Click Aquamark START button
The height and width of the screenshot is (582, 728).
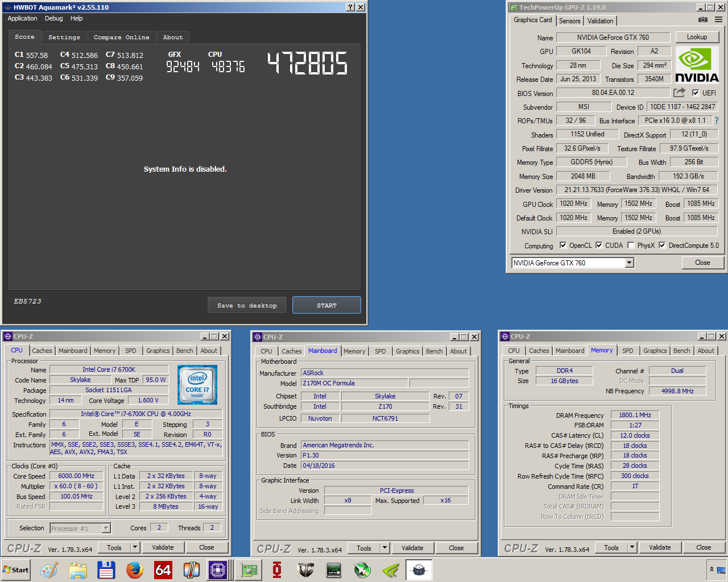coord(326,305)
